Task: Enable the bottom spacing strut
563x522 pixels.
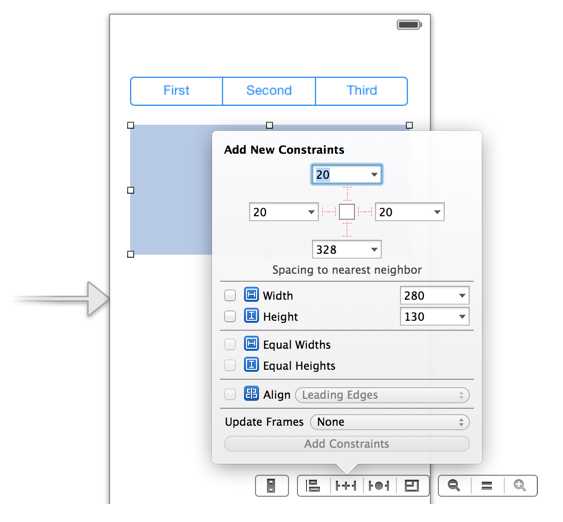Action: coord(347,230)
